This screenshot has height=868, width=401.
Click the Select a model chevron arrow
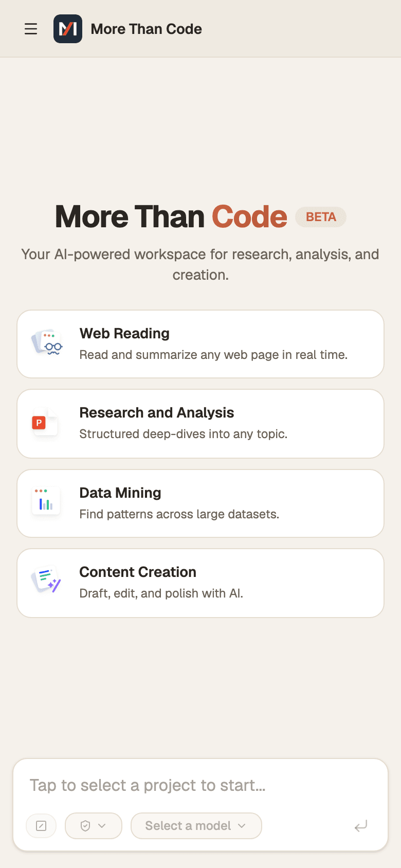pos(242,826)
